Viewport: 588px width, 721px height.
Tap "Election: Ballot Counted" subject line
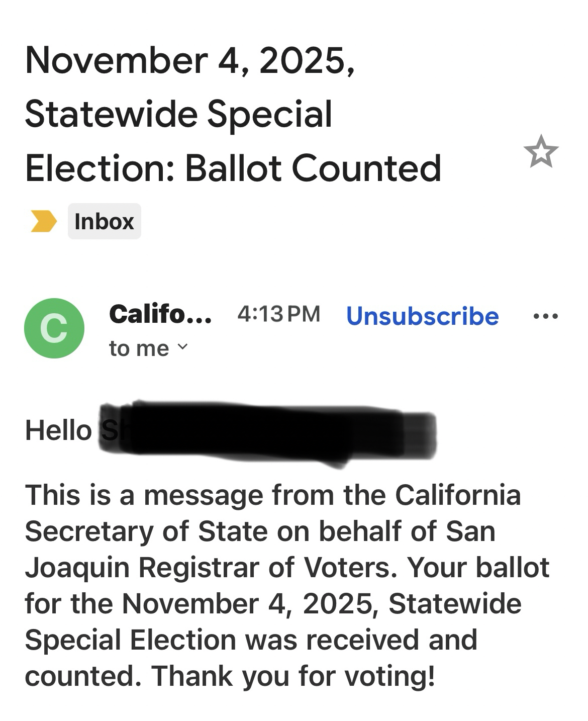pos(233,167)
